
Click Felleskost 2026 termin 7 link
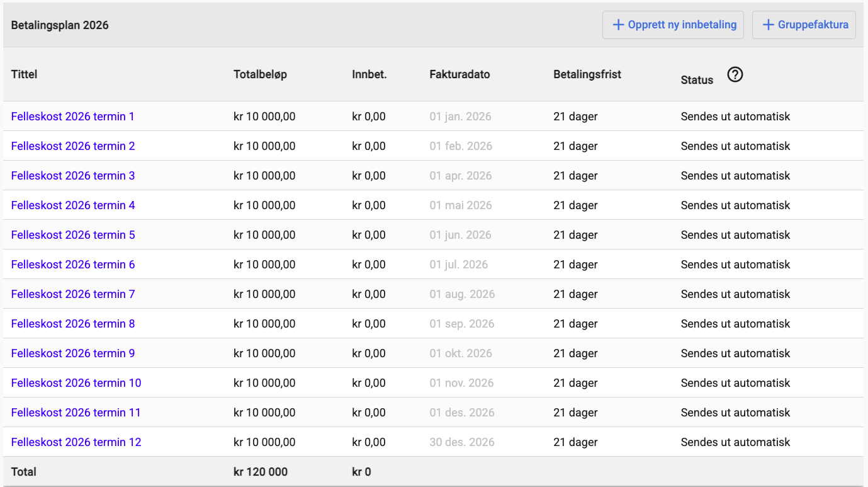73,294
